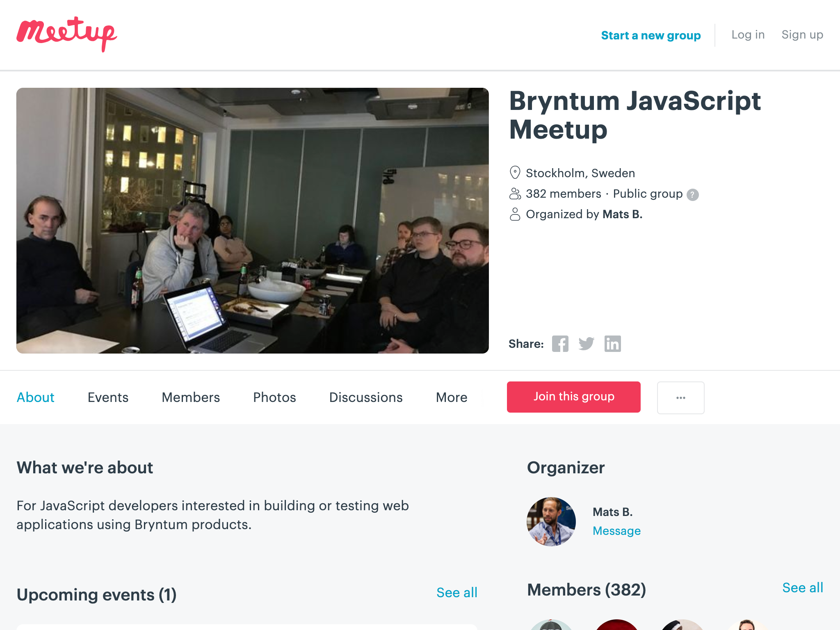The width and height of the screenshot is (840, 630).
Task: Go to the Discussions tab
Action: (366, 397)
